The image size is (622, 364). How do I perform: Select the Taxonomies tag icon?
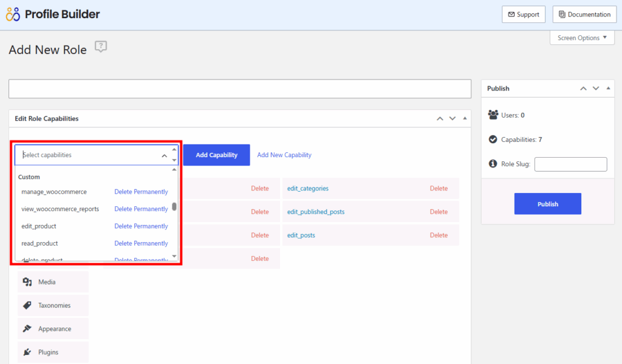pos(27,306)
